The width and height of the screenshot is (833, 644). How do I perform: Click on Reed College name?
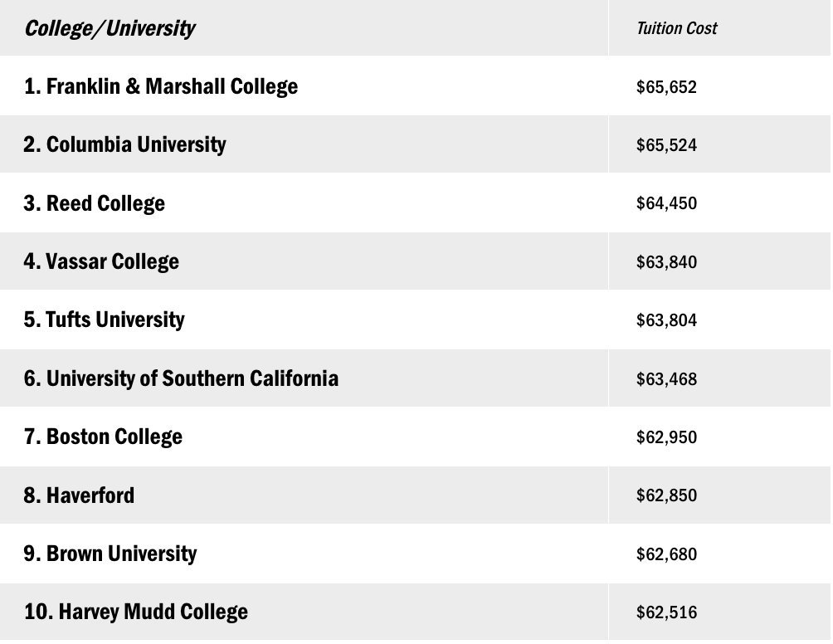[x=95, y=203]
